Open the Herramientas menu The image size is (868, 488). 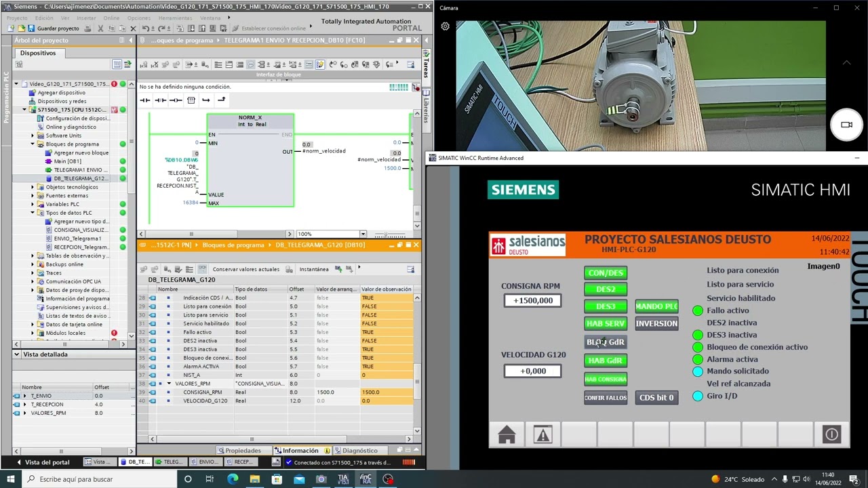pos(176,18)
